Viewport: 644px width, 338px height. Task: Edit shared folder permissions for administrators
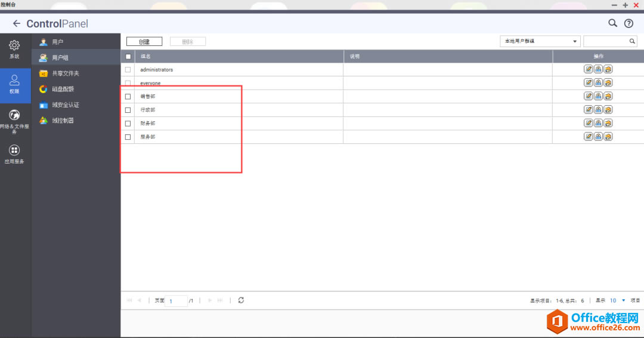tap(608, 69)
